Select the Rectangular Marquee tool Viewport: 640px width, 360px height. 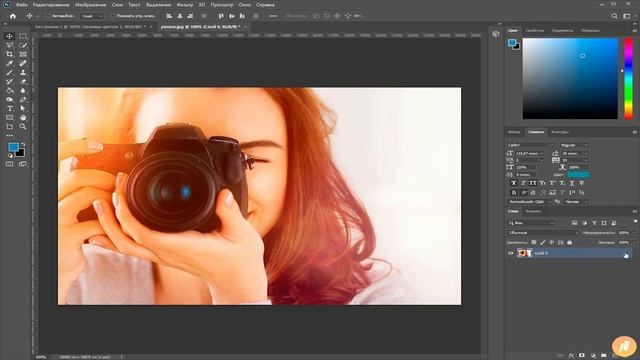(x=23, y=36)
